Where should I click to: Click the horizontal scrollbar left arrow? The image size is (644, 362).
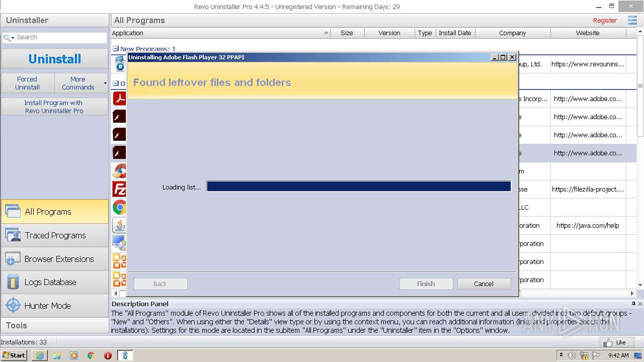[x=115, y=293]
